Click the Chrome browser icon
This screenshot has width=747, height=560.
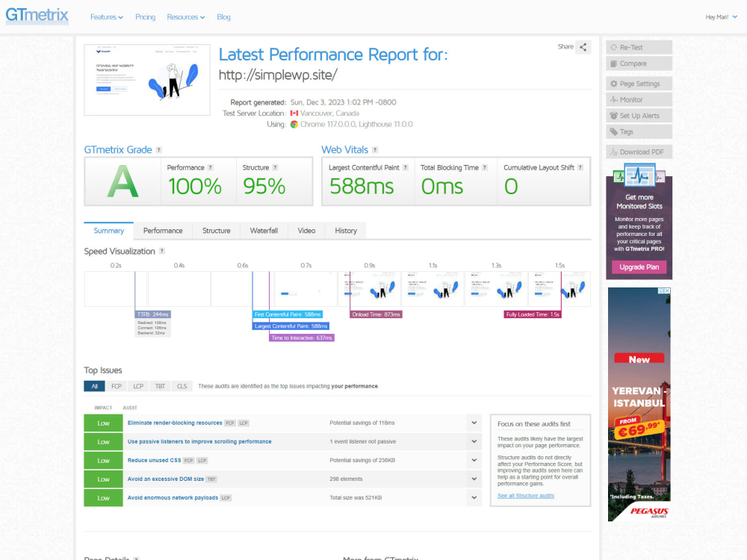(x=294, y=124)
